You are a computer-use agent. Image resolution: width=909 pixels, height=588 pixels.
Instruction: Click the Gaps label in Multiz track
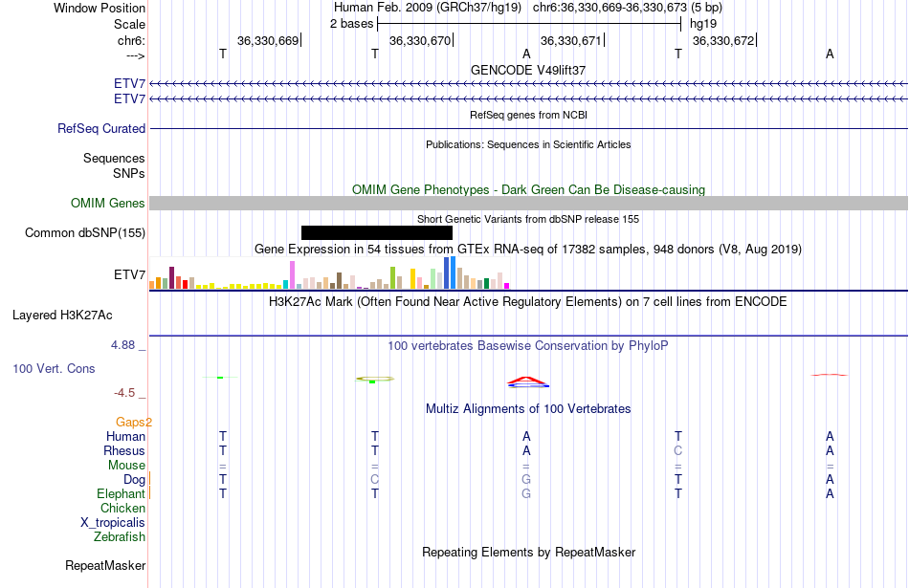(x=133, y=423)
